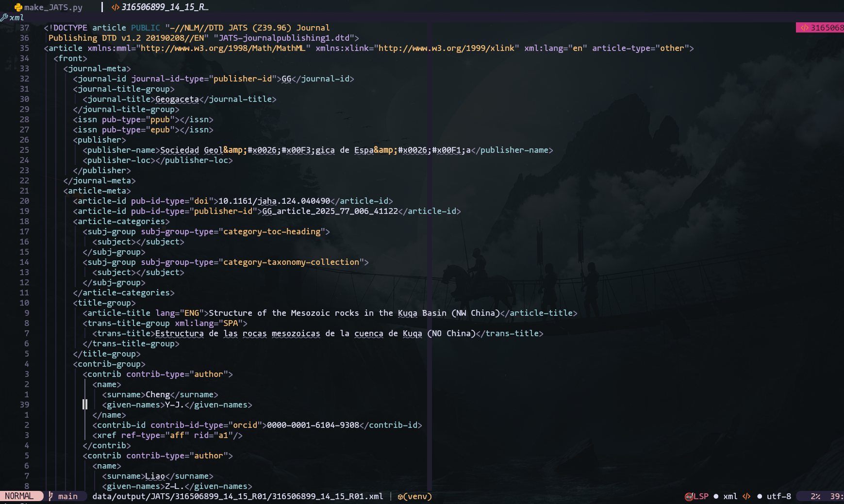Click the git branch icon before main
This screenshot has width=844, height=504.
coord(50,496)
